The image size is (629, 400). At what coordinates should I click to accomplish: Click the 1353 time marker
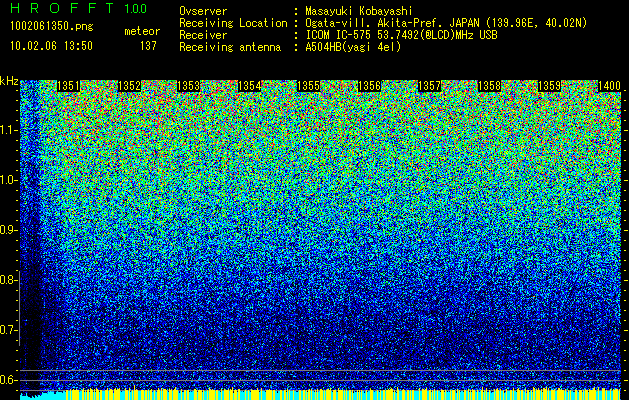189,86
